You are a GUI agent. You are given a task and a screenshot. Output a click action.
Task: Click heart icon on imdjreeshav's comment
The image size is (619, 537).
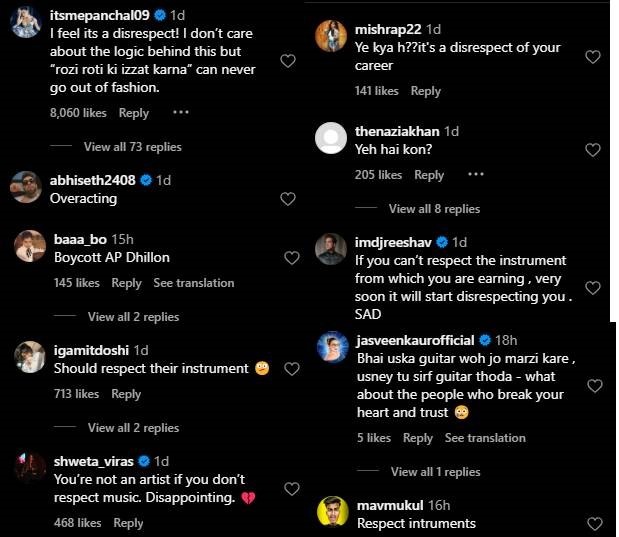coord(593,288)
